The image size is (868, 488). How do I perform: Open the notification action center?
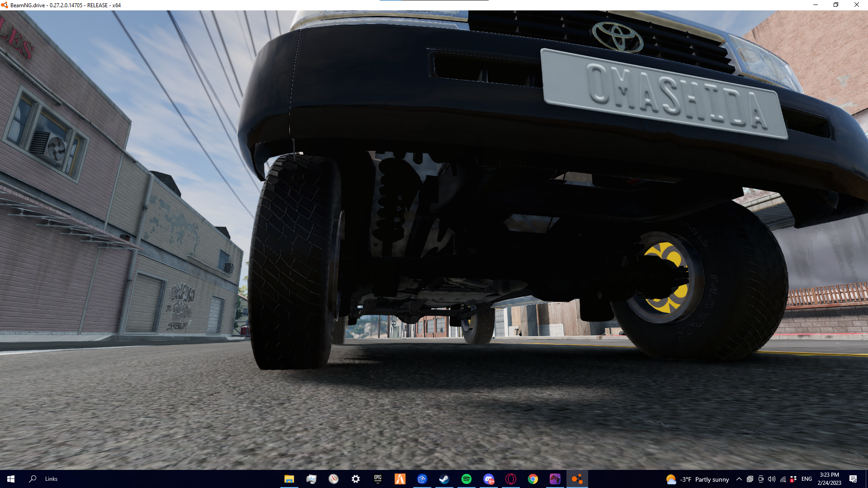point(853,479)
